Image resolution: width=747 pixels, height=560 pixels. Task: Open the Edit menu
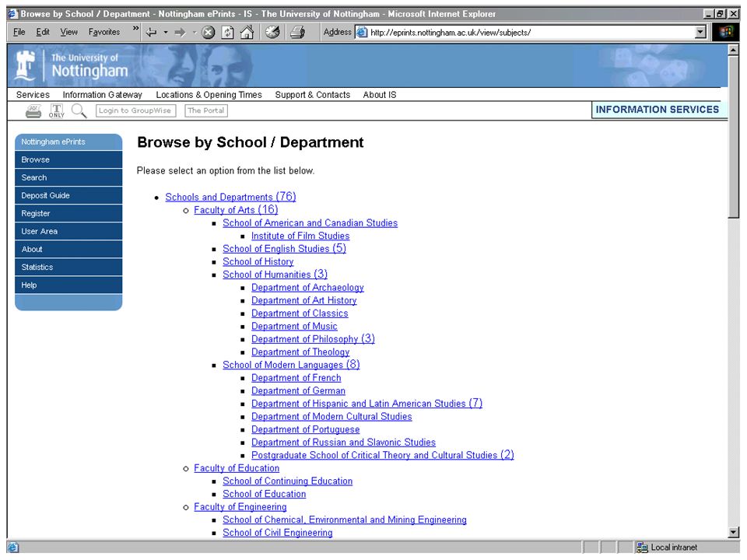tap(42, 32)
